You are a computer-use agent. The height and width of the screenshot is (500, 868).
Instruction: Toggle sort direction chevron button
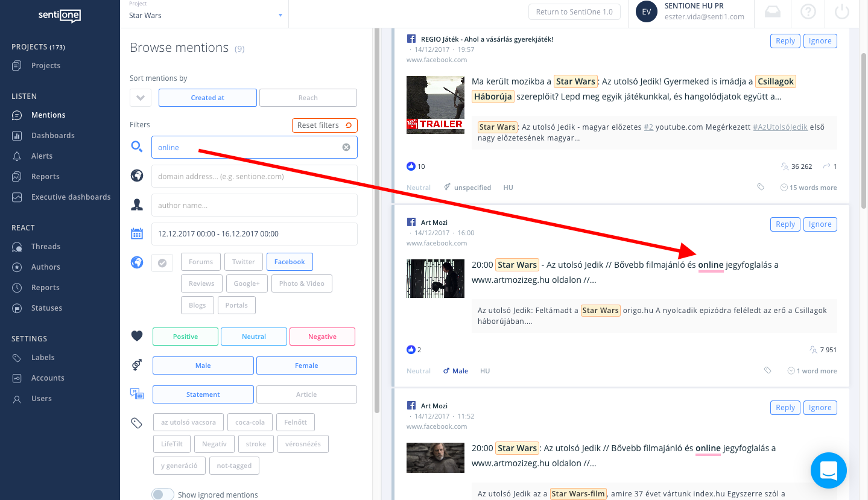[141, 98]
